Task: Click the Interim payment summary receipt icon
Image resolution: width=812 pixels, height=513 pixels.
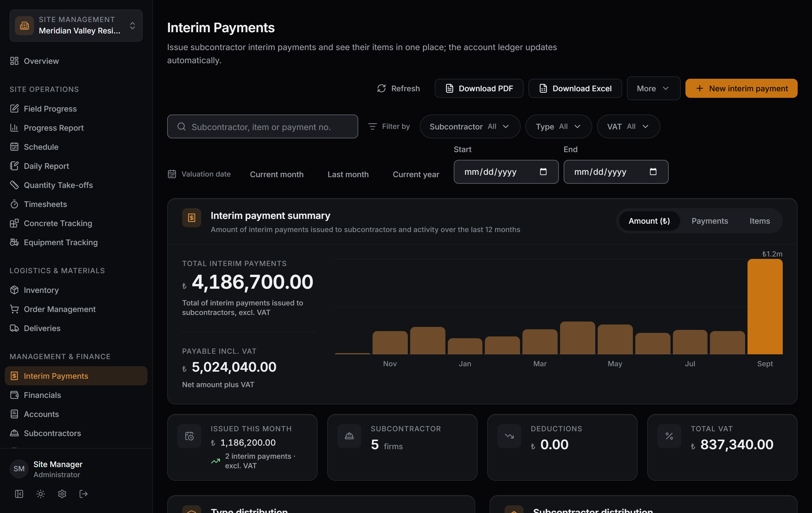Action: pyautogui.click(x=192, y=218)
